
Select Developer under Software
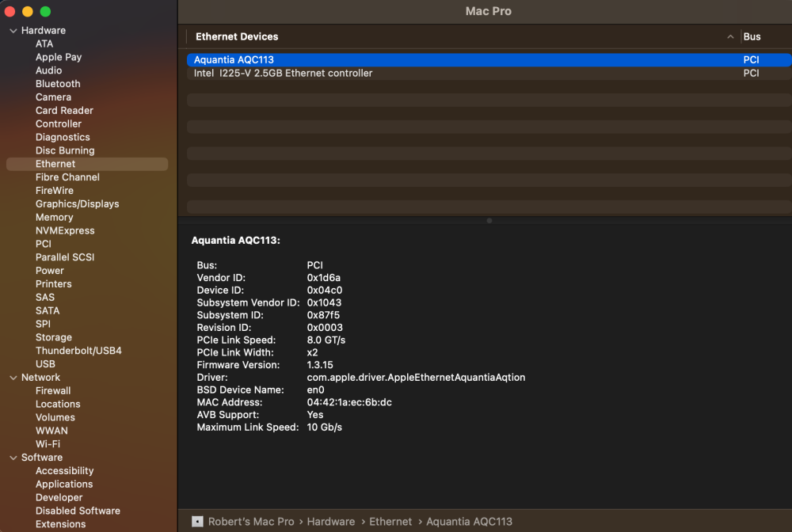(59, 498)
